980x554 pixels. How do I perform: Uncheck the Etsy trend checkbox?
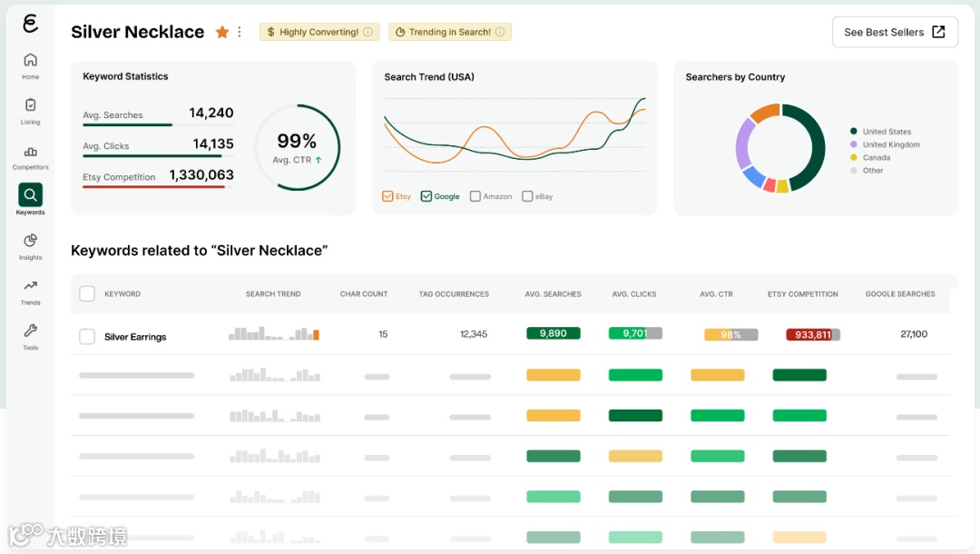387,196
